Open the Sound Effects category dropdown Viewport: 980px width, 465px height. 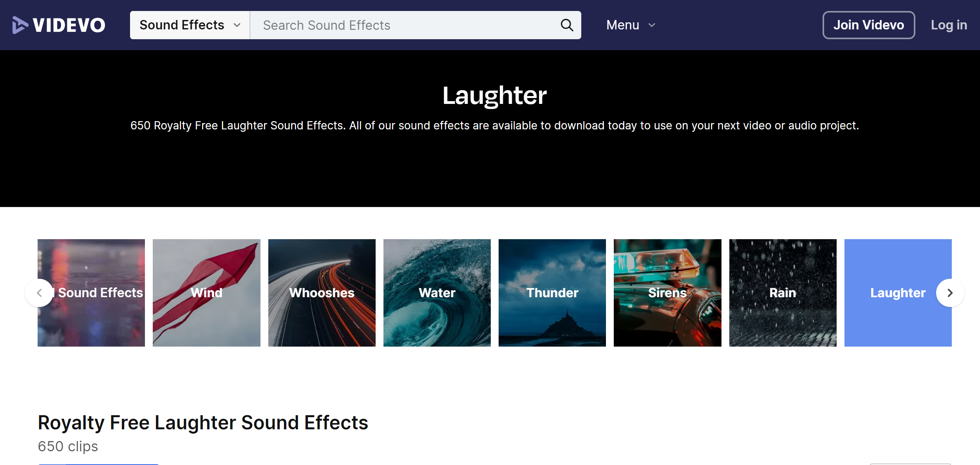(x=190, y=25)
